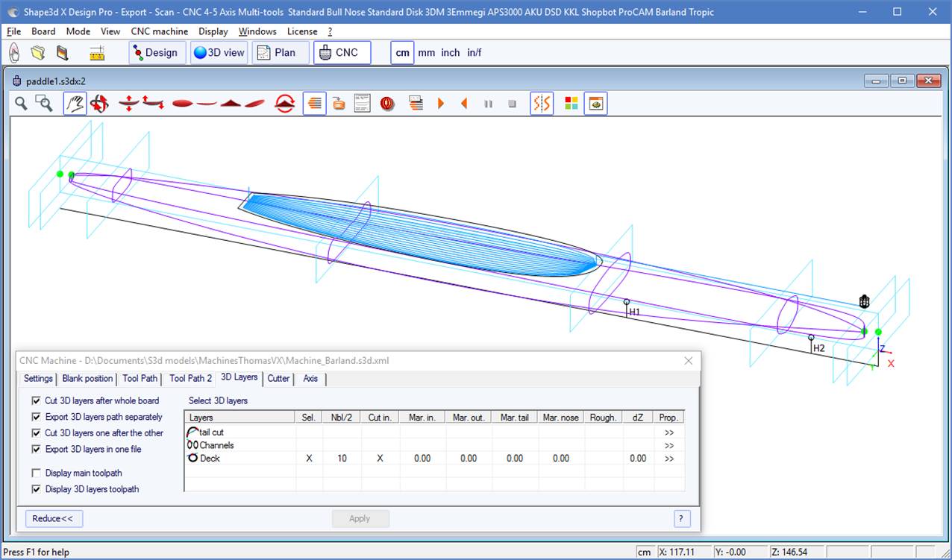Expand properties of tail cut layer
This screenshot has width=952, height=560.
point(668,432)
